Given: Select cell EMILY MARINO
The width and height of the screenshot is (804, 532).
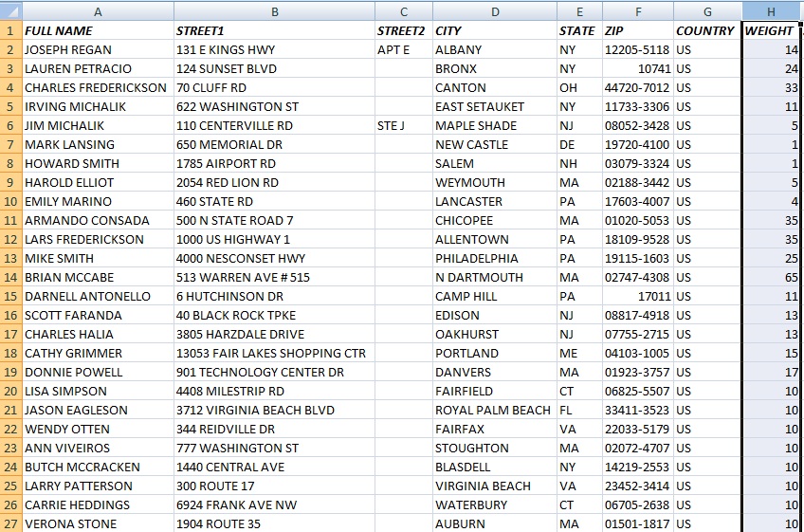Looking at the screenshot, I should (98, 202).
